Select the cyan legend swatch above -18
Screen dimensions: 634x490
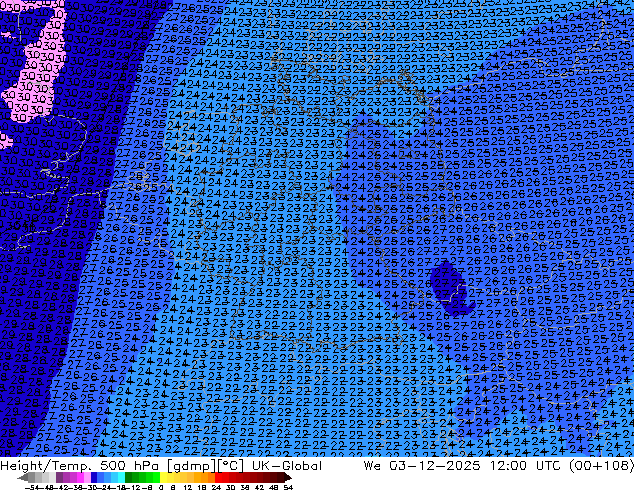121,478
